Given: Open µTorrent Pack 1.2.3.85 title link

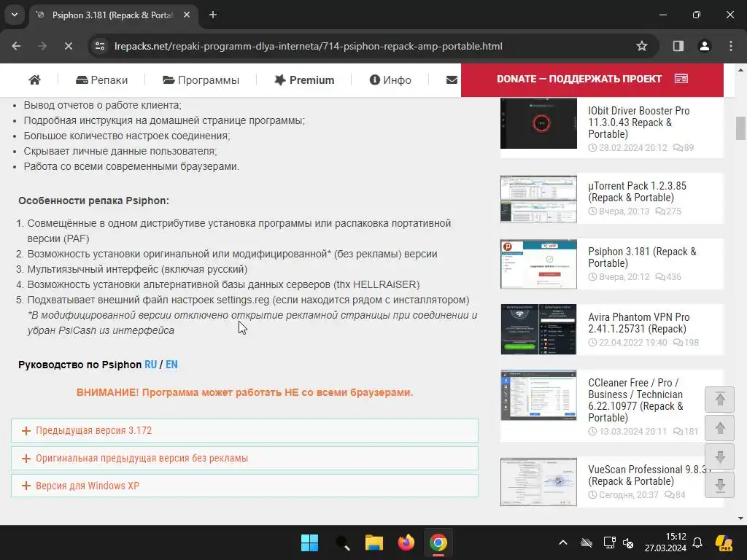Looking at the screenshot, I should [x=637, y=192].
